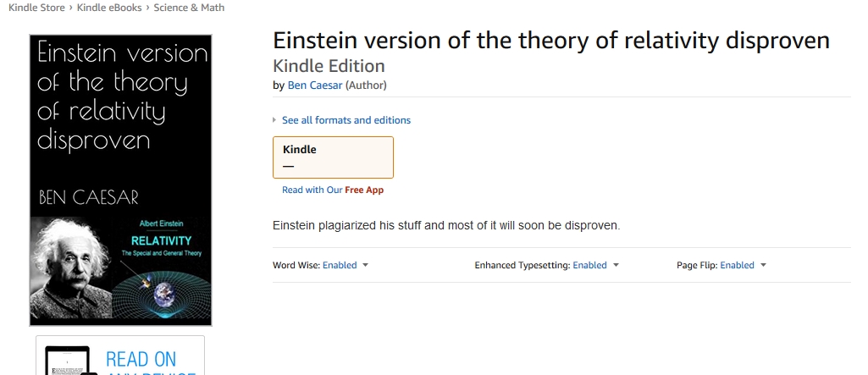
Task: Click the Free App text
Action: (364, 190)
